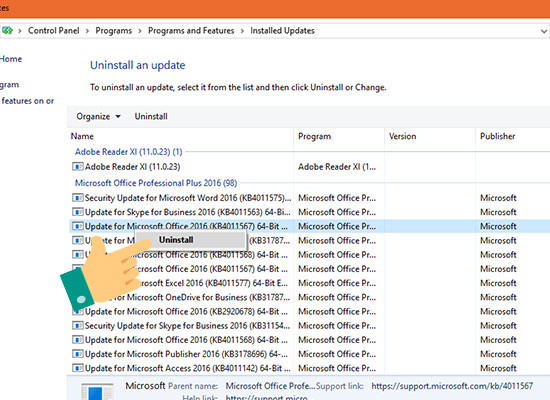The width and height of the screenshot is (550, 400).
Task: Click the Control Panel icon in address bar
Action: 7,31
